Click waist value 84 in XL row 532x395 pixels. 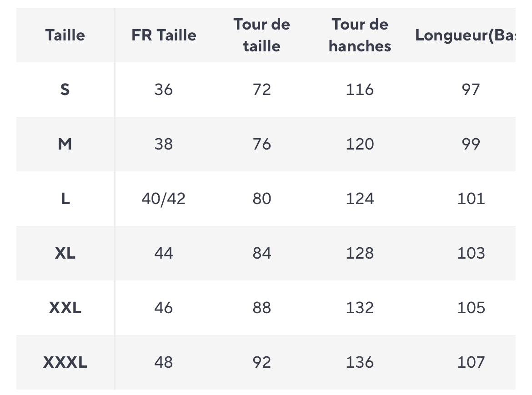[261, 253]
